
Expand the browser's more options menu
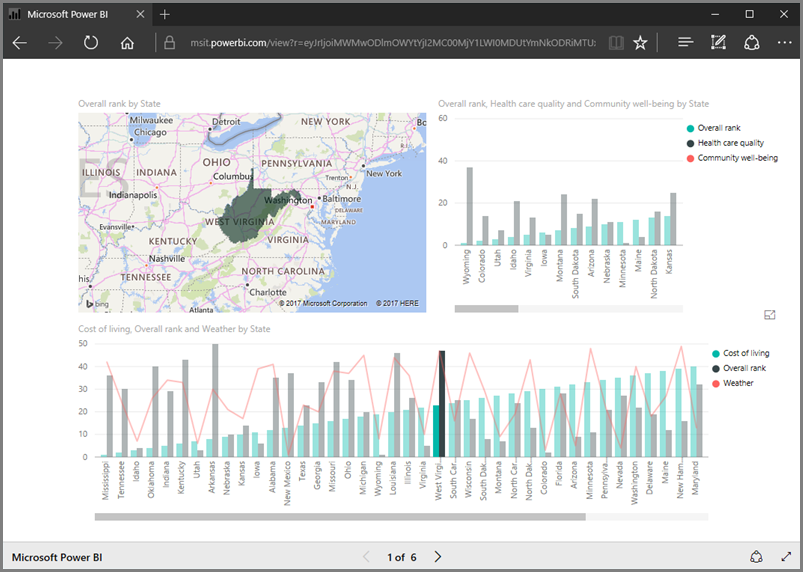(783, 43)
